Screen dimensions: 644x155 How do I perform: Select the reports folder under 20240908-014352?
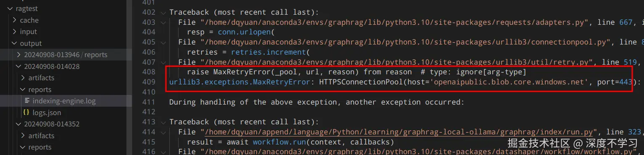point(40,147)
